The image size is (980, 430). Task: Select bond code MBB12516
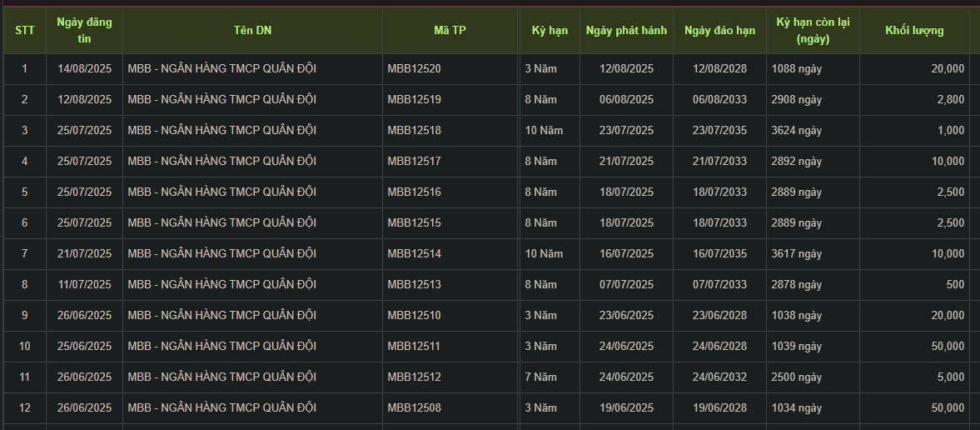[414, 192]
